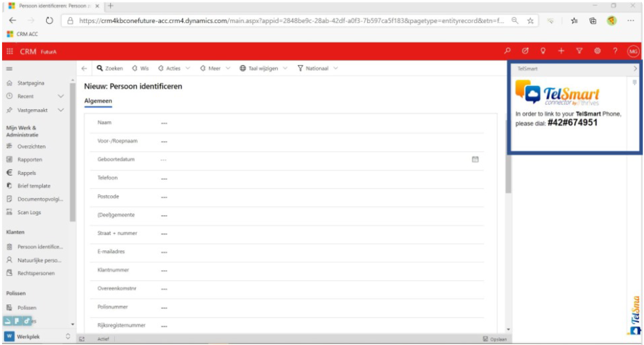Image resolution: width=644 pixels, height=345 pixels.
Task: Select the Algemeen tab
Action: 98,101
